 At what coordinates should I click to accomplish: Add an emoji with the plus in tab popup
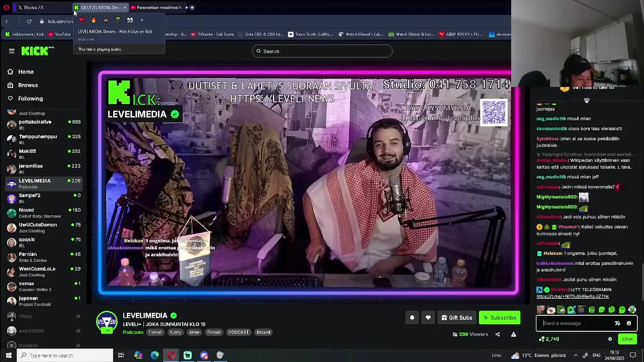[142, 20]
